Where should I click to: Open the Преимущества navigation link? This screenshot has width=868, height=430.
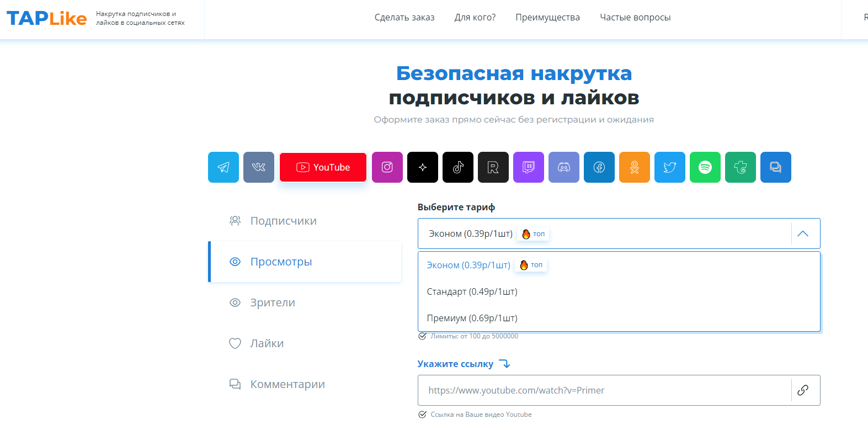pyautogui.click(x=548, y=18)
